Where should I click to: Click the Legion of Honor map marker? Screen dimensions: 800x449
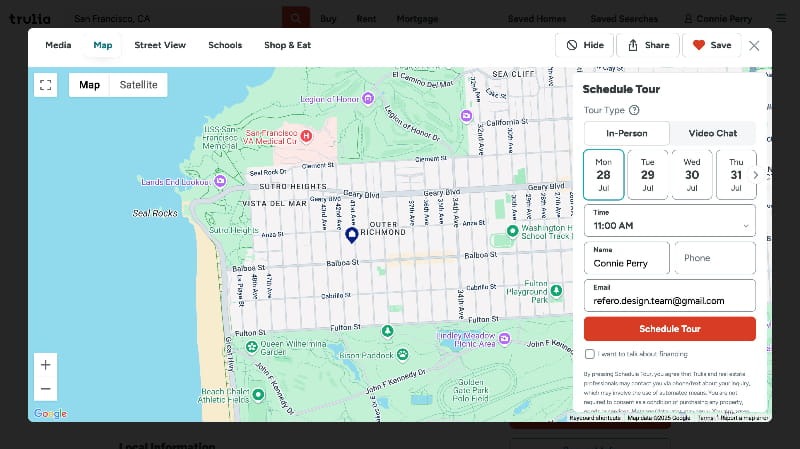pos(368,98)
